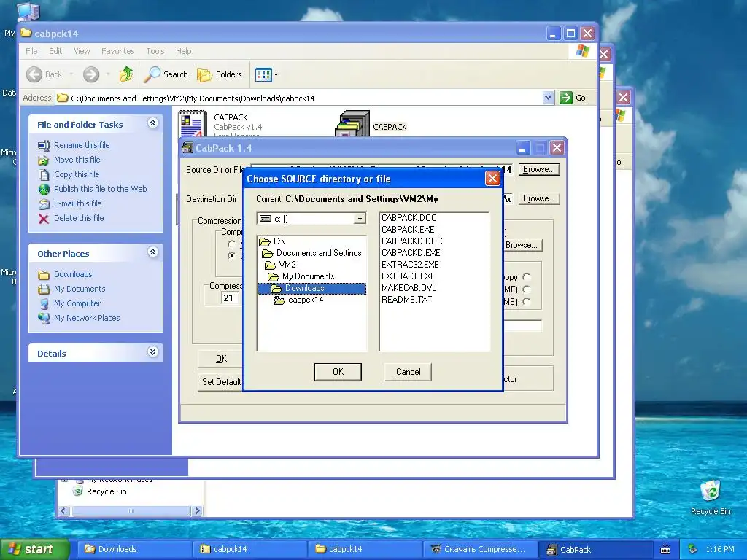Image resolution: width=747 pixels, height=560 pixels.
Task: Click Publish this file to the Web
Action: [100, 189]
